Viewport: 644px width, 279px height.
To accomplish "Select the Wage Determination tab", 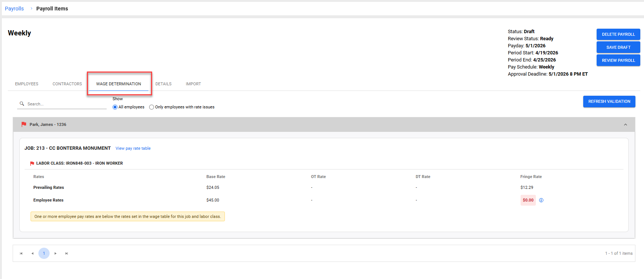I will 119,84.
